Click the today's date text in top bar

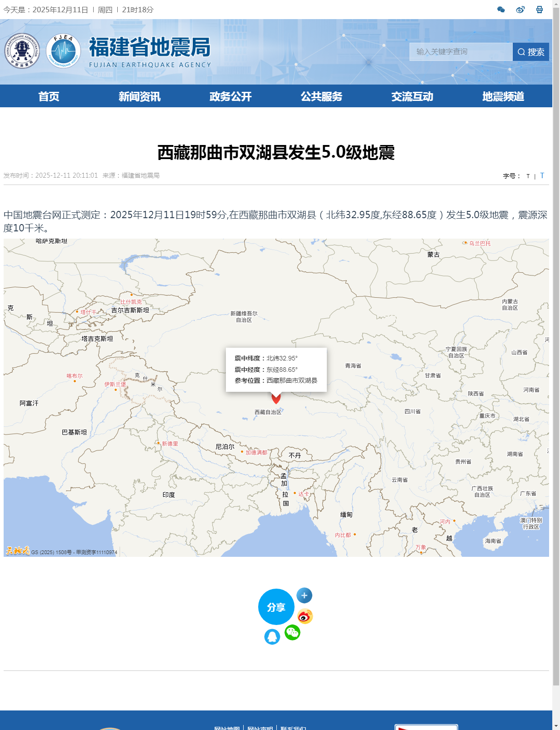click(60, 10)
